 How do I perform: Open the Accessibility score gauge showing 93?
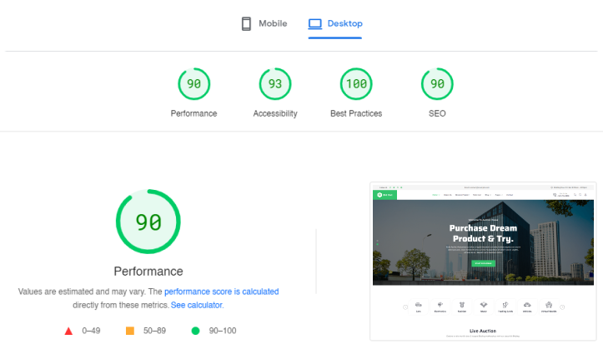coord(275,83)
